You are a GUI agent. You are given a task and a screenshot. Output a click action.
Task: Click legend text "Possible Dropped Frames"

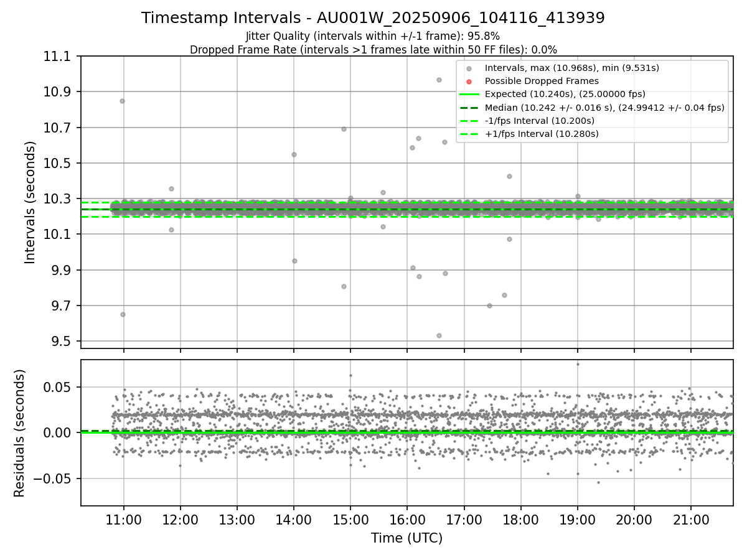pyautogui.click(x=542, y=81)
